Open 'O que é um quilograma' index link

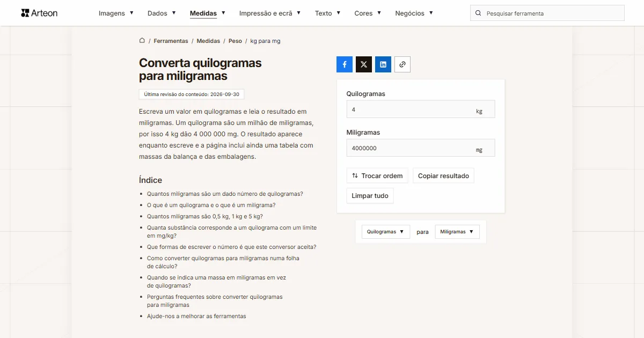click(x=211, y=205)
